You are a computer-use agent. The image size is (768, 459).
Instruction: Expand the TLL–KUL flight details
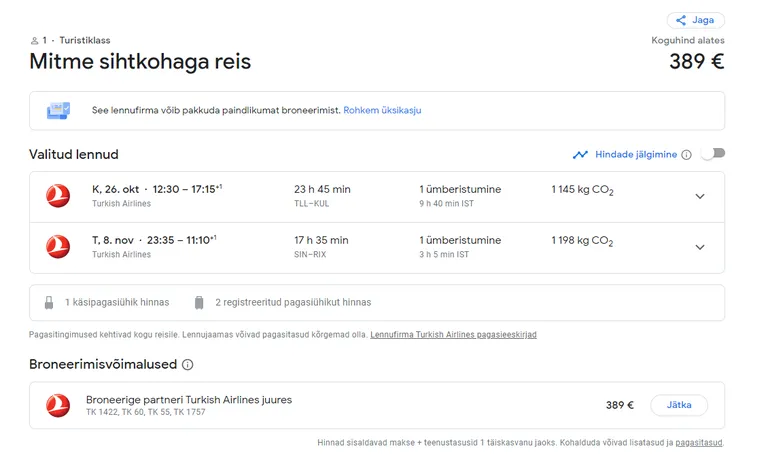click(699, 196)
